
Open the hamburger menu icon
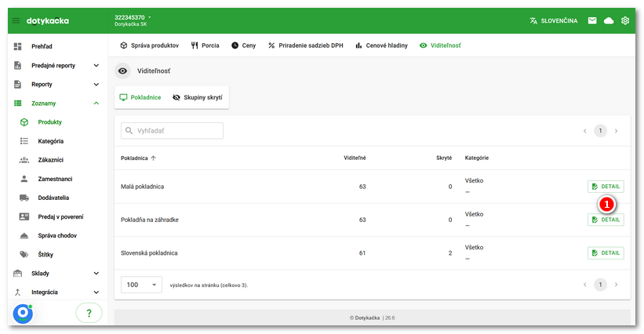(x=16, y=20)
